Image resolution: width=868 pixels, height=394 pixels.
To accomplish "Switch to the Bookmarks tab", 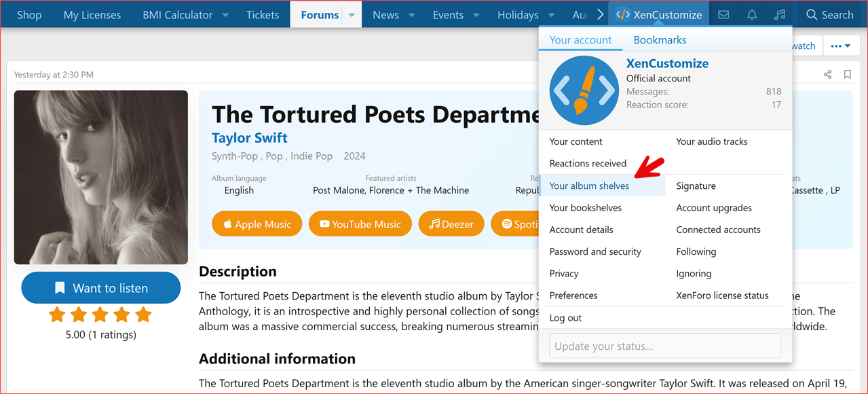I will 660,40.
